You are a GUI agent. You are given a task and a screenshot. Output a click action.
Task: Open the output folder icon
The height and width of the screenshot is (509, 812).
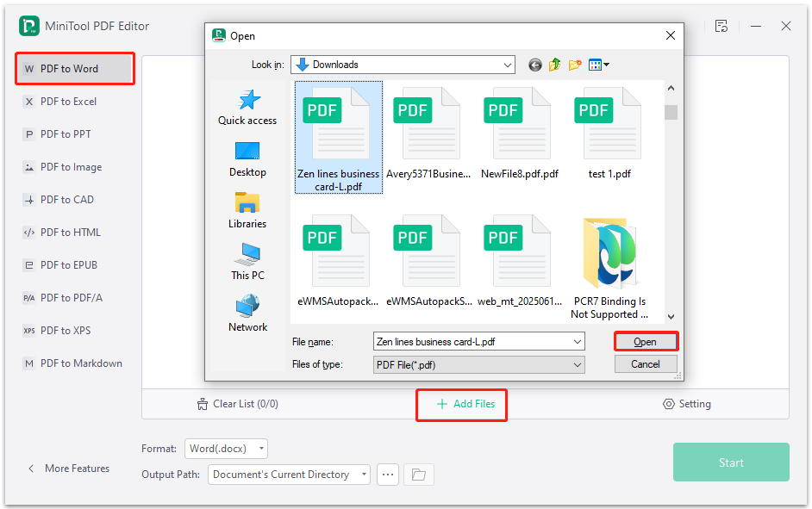tap(419, 475)
